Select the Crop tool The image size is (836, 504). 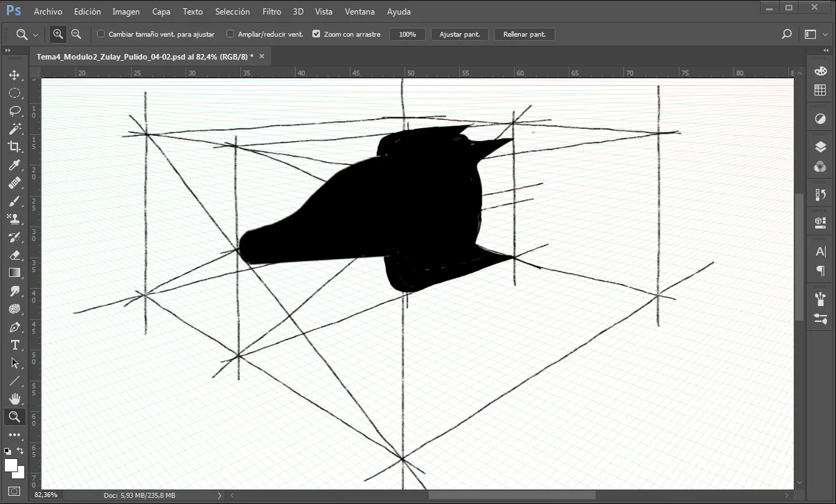click(15, 147)
